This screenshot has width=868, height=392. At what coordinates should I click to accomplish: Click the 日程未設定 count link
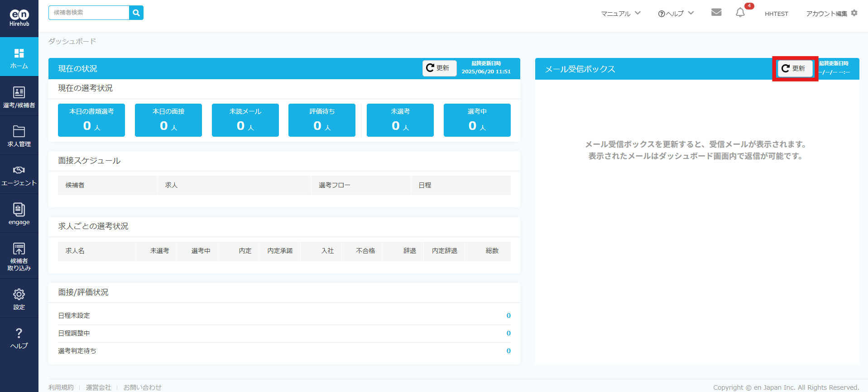[x=508, y=316]
